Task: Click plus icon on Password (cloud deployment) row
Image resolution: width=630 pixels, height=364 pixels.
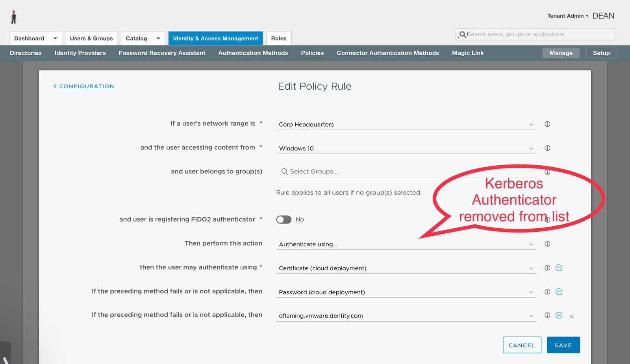Action: coord(559,292)
